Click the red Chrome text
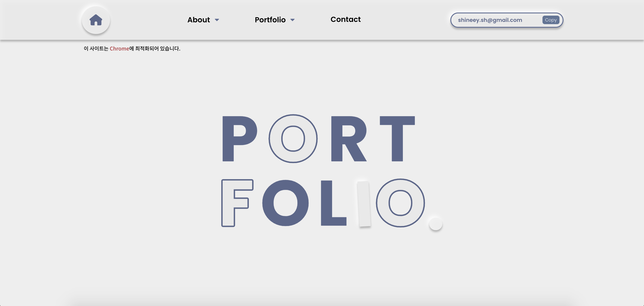644x306 pixels. [119, 48]
